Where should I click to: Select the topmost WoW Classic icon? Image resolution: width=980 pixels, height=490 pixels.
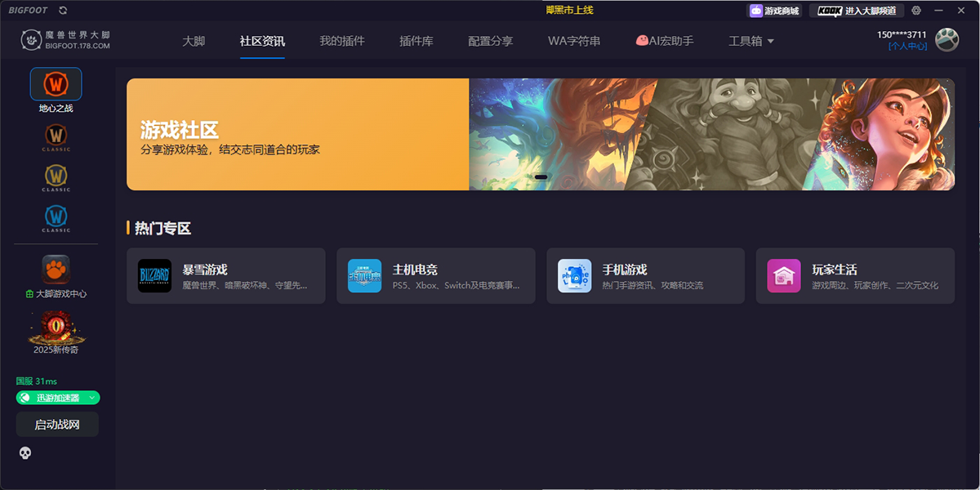[56, 137]
